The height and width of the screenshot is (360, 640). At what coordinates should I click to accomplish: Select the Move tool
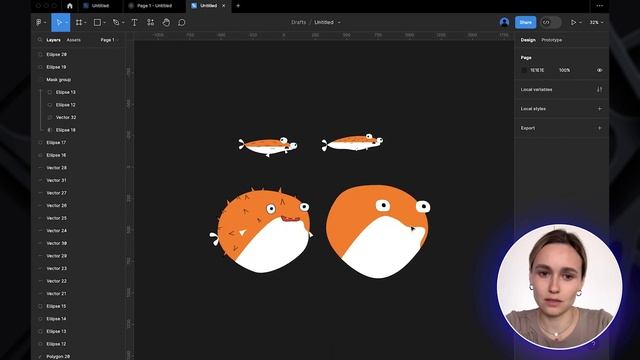[x=59, y=22]
